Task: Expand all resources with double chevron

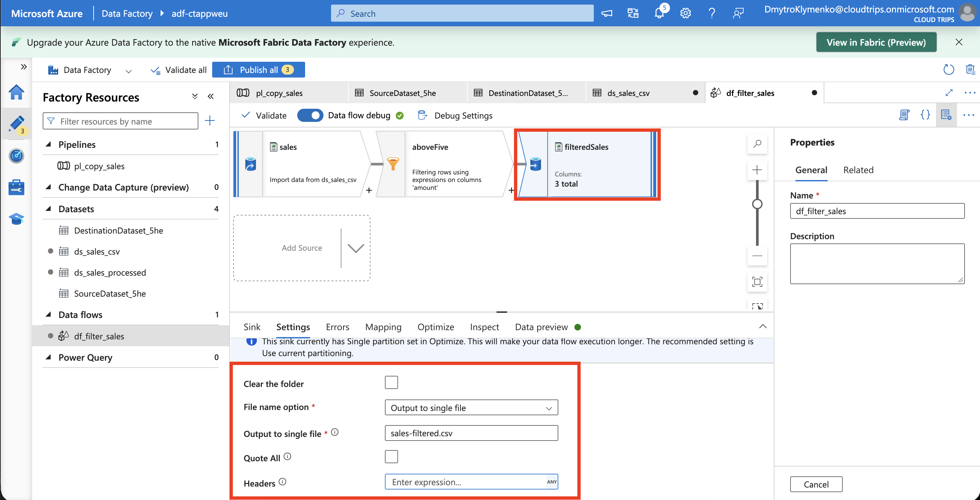Action: 195,97
